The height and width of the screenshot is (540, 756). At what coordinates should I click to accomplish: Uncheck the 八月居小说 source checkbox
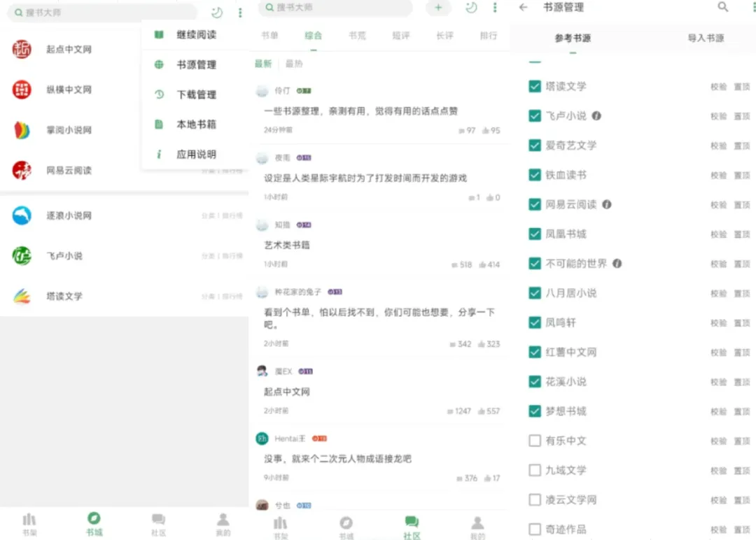[535, 293]
